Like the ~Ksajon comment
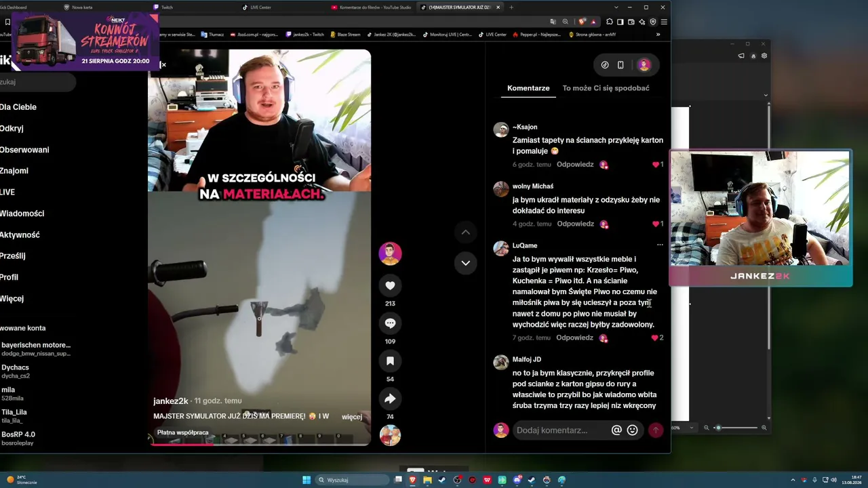The width and height of the screenshot is (868, 488). coord(657,165)
